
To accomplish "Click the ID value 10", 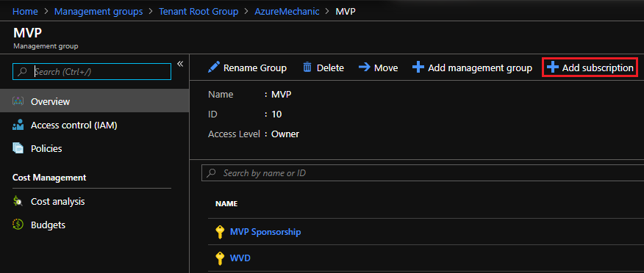I will 276,114.
